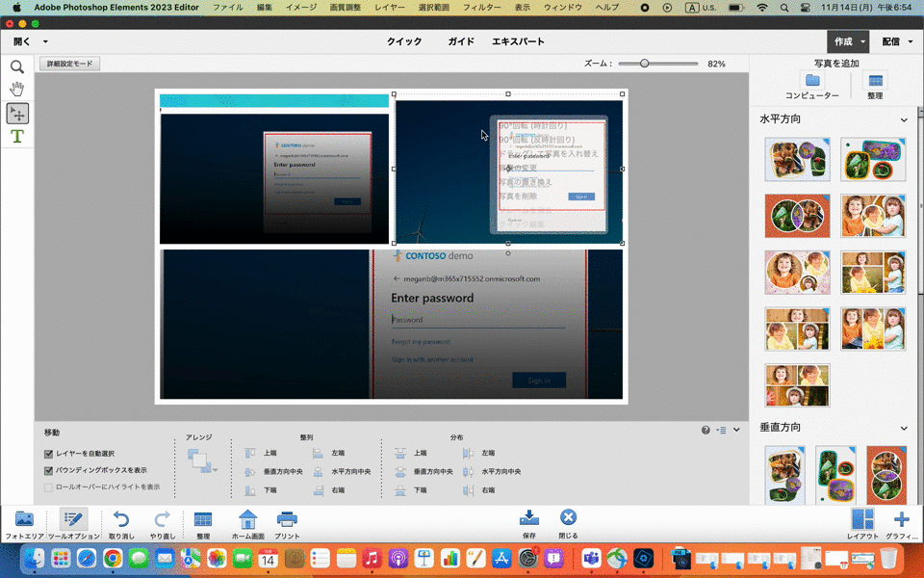Viewport: 924px width, 578px height.
Task: Select the Hand tool
Action: pos(17,90)
